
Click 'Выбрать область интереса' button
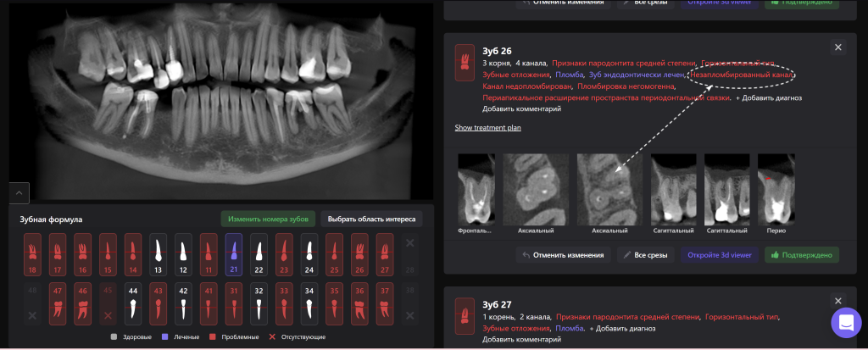371,219
